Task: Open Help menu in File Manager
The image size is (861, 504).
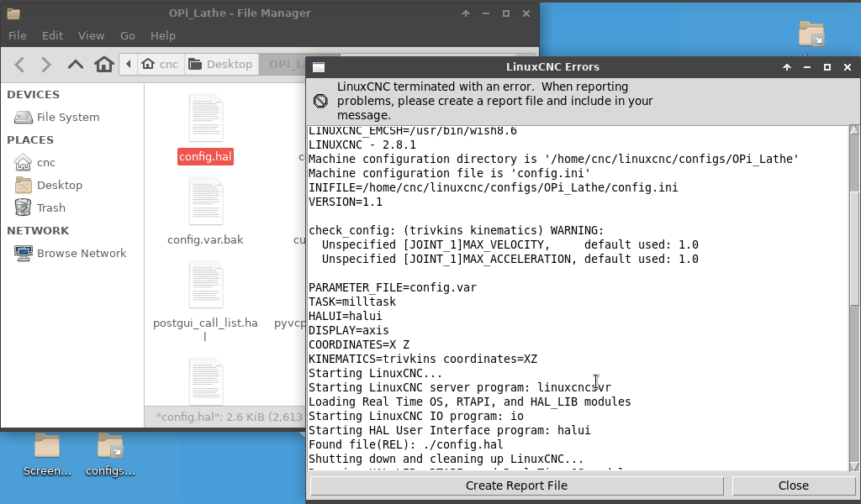Action: coord(163,35)
